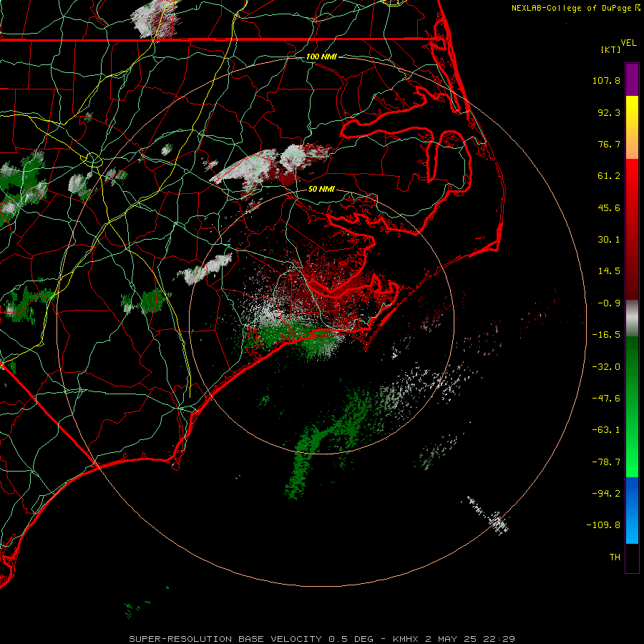Click the Super-Resolution Base Velocity caption
The height and width of the screenshot is (644, 644).
tap(322, 639)
